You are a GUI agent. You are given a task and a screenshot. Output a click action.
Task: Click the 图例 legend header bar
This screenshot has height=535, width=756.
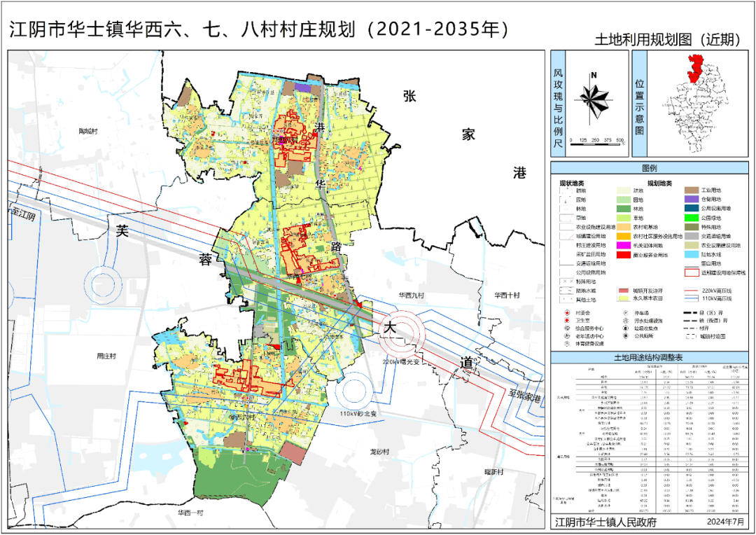click(649, 168)
